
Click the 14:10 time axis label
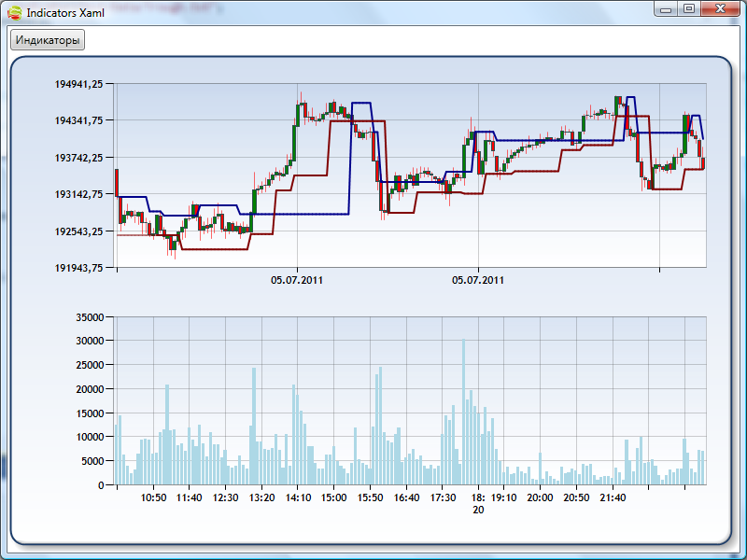[x=298, y=498]
